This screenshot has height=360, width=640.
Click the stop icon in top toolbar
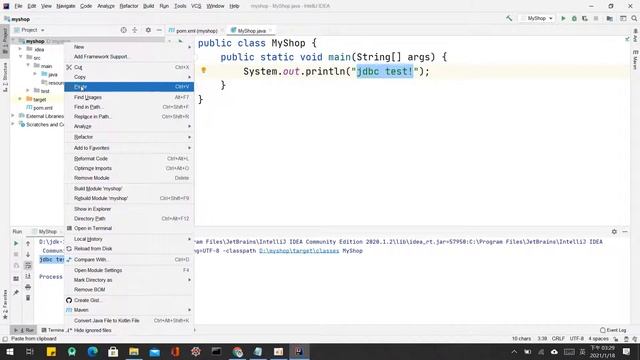pyautogui.click(x=596, y=18)
